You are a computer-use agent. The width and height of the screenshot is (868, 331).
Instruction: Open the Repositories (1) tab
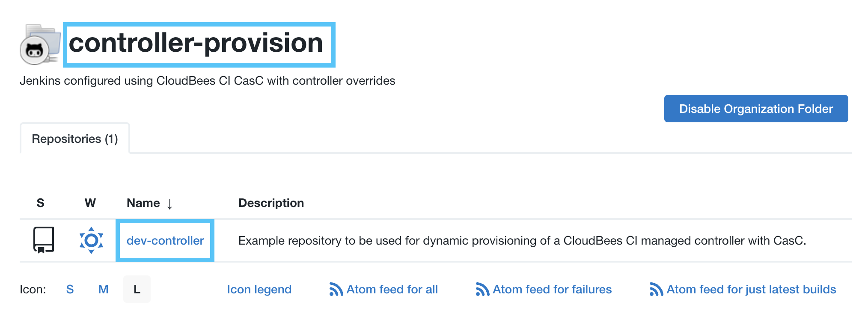[x=75, y=139]
